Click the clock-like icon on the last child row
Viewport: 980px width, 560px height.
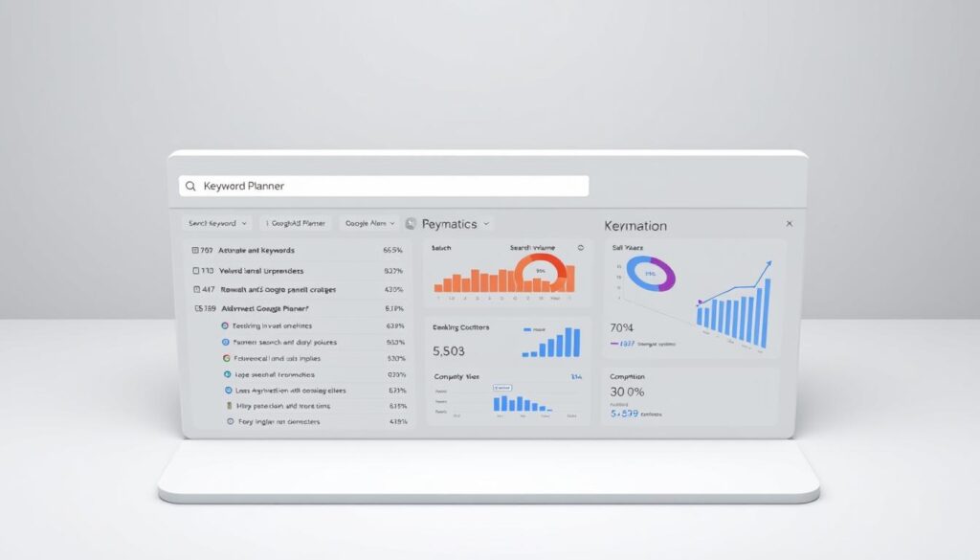click(x=231, y=421)
